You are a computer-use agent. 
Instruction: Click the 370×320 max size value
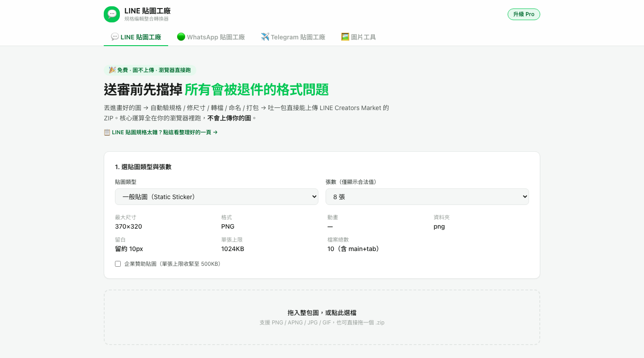point(128,226)
